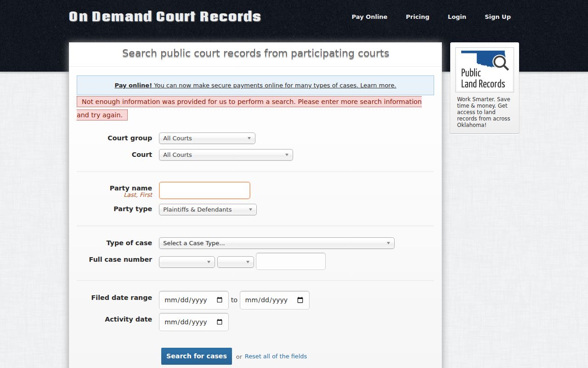Open the Pricing page

[418, 17]
